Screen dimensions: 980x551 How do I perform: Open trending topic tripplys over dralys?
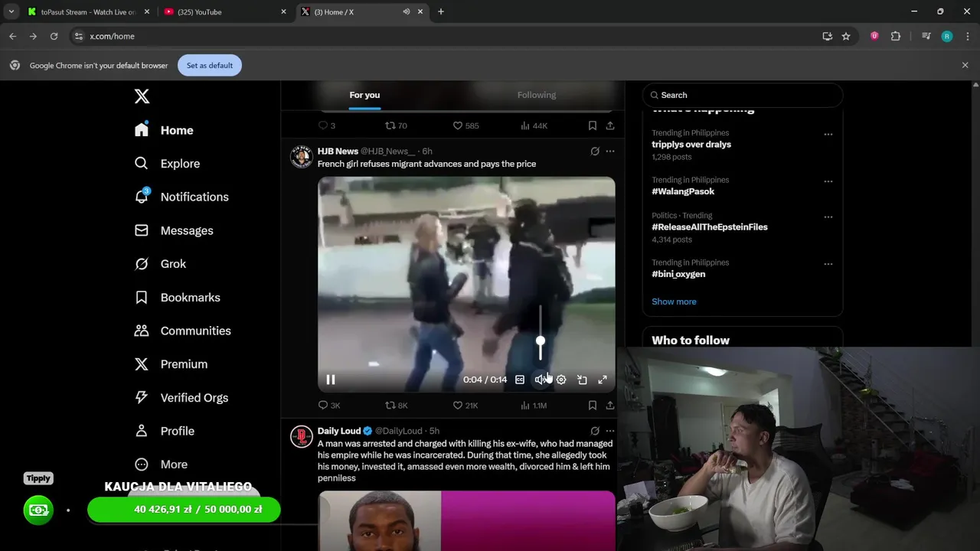691,145
